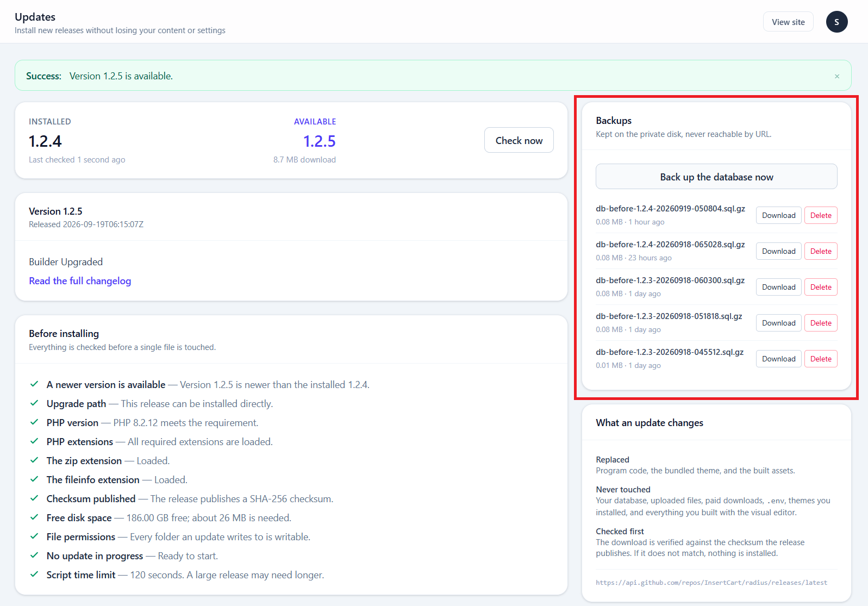Click the file name db-before-1.2.3-20260918-060300.sql.gz
Viewport: 868px width, 606px height.
pyautogui.click(x=670, y=280)
